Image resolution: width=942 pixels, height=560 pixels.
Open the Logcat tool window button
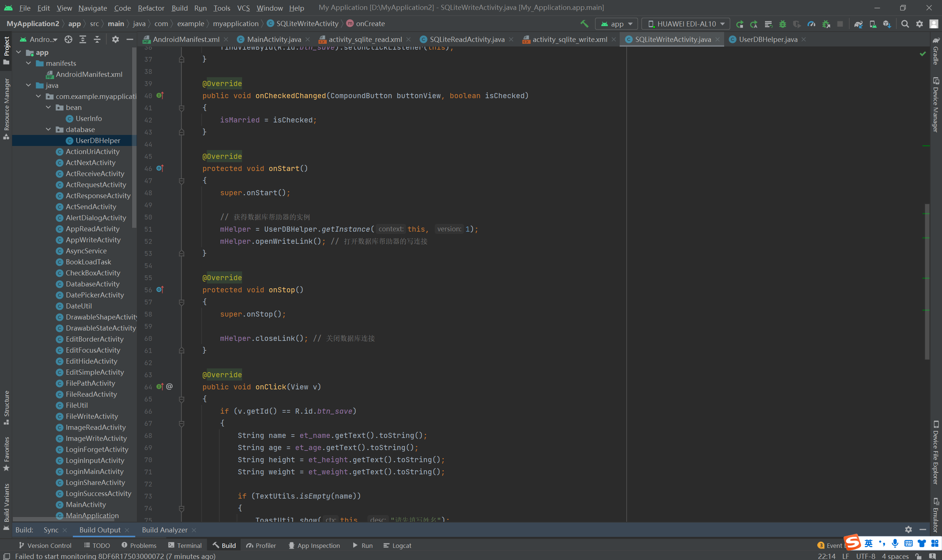[397, 545]
